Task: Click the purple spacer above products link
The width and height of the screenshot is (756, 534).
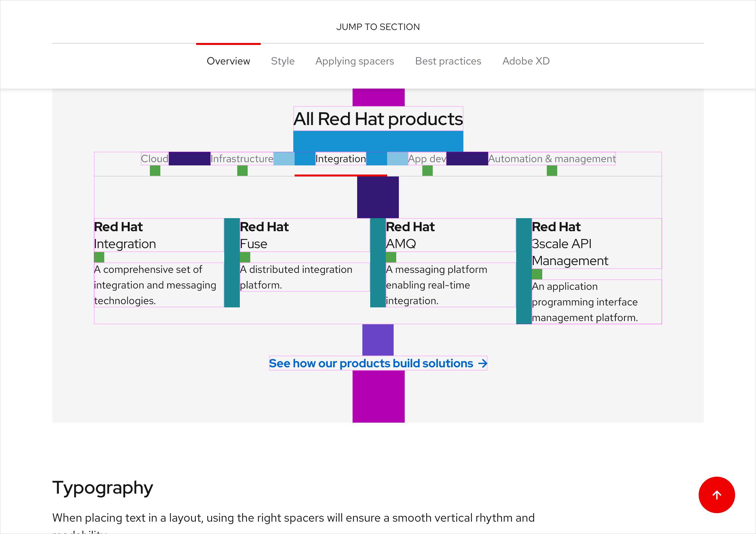Action: pyautogui.click(x=378, y=340)
